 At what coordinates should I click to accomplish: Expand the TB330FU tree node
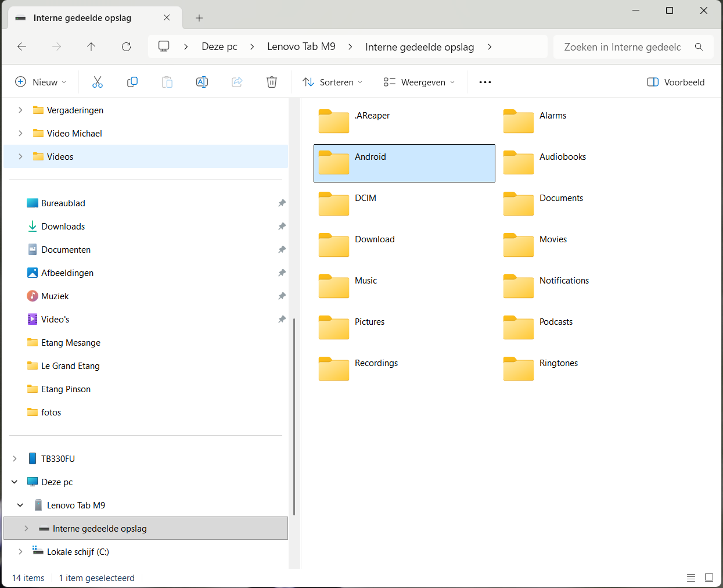pyautogui.click(x=15, y=458)
